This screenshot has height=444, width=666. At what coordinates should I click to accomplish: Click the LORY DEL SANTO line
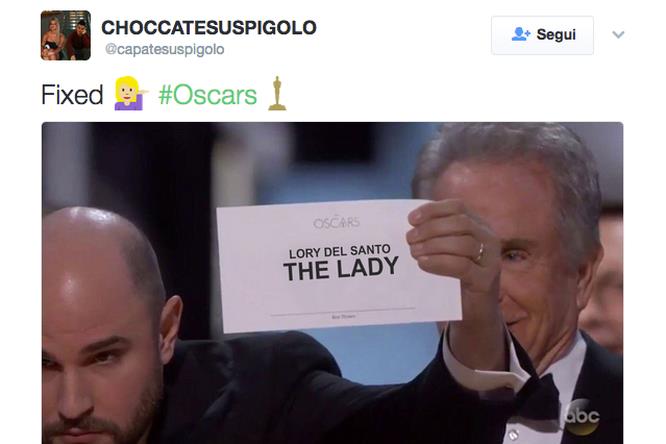pos(339,251)
